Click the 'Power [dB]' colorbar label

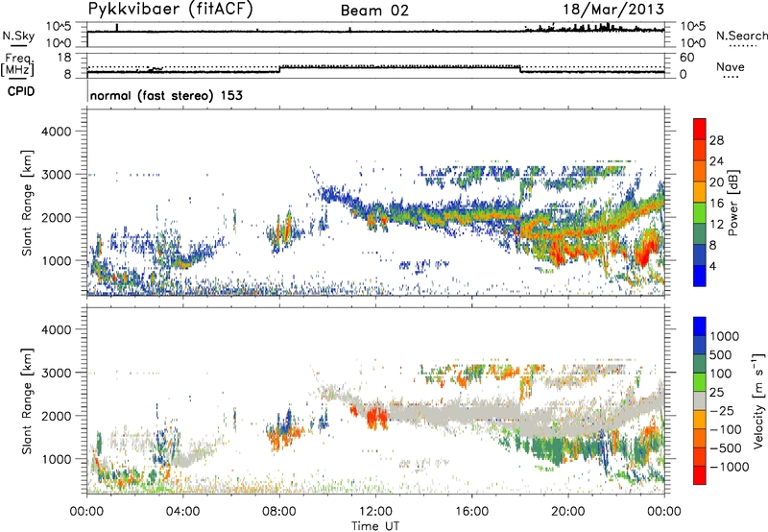(732, 203)
